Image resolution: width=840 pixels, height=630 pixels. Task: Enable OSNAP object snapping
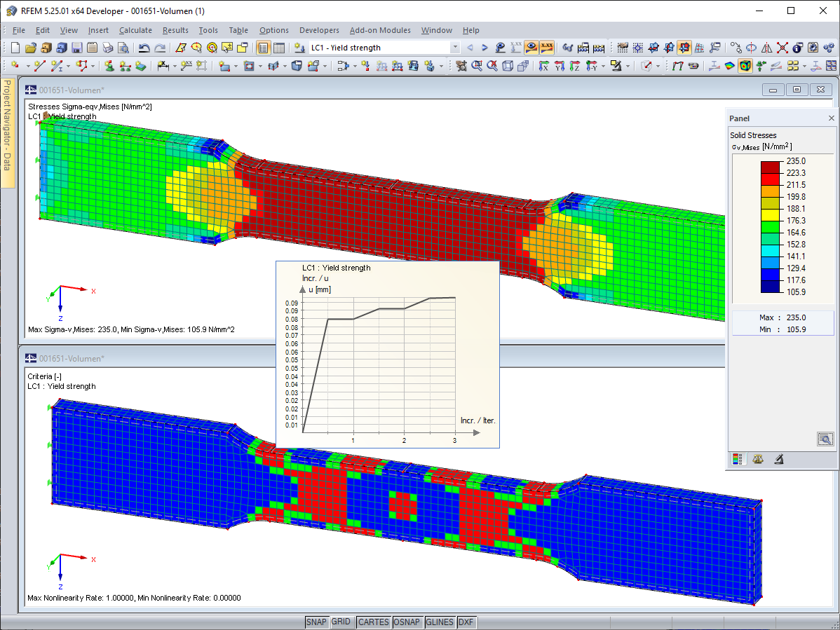tap(407, 622)
